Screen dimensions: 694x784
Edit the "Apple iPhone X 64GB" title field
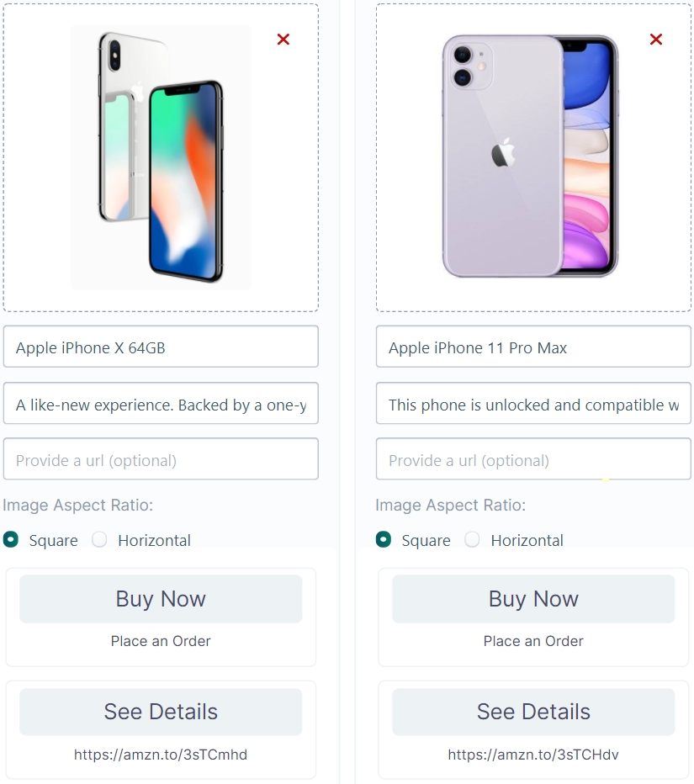pyautogui.click(x=161, y=347)
